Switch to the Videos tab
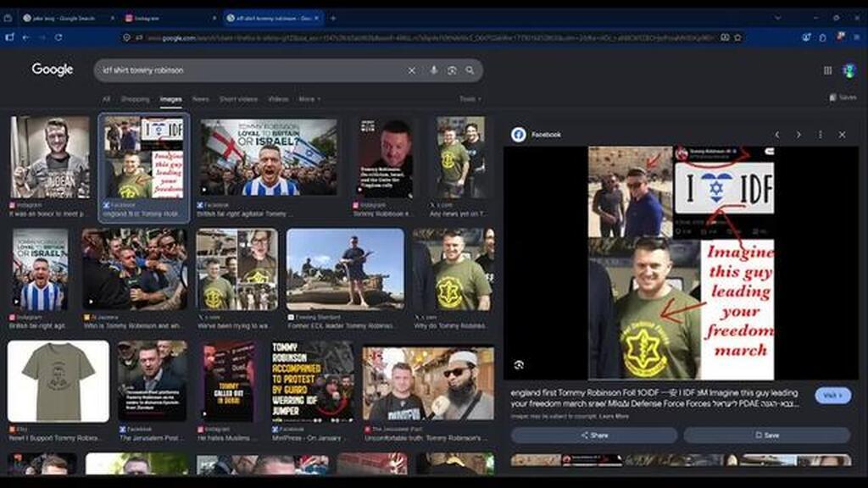Screen dimensions: 868x488 coord(278,99)
